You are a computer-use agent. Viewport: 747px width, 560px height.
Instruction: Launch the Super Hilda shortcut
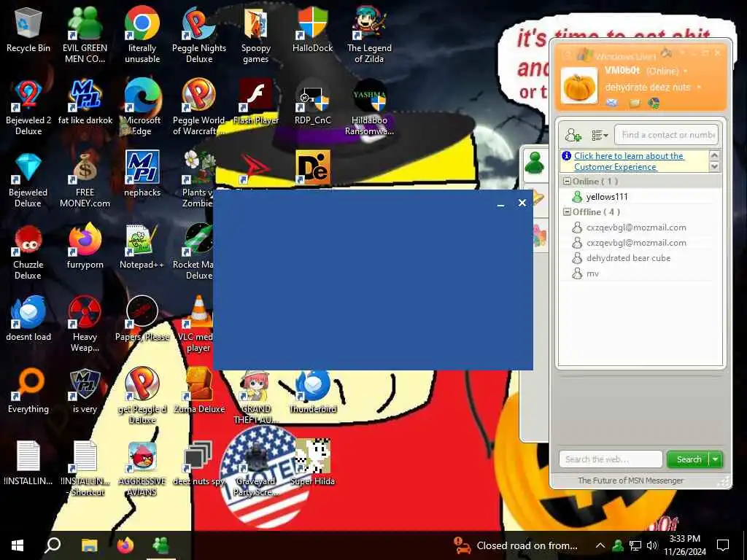click(312, 463)
